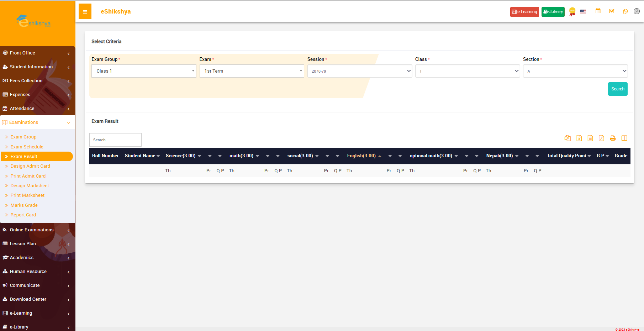
Task: Open the task checklist icon in header
Action: [612, 11]
